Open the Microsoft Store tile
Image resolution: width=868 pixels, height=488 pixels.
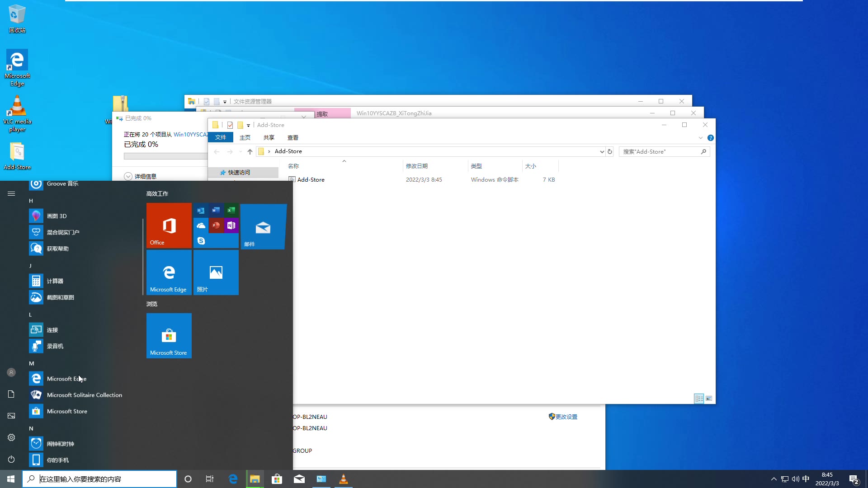(x=169, y=336)
